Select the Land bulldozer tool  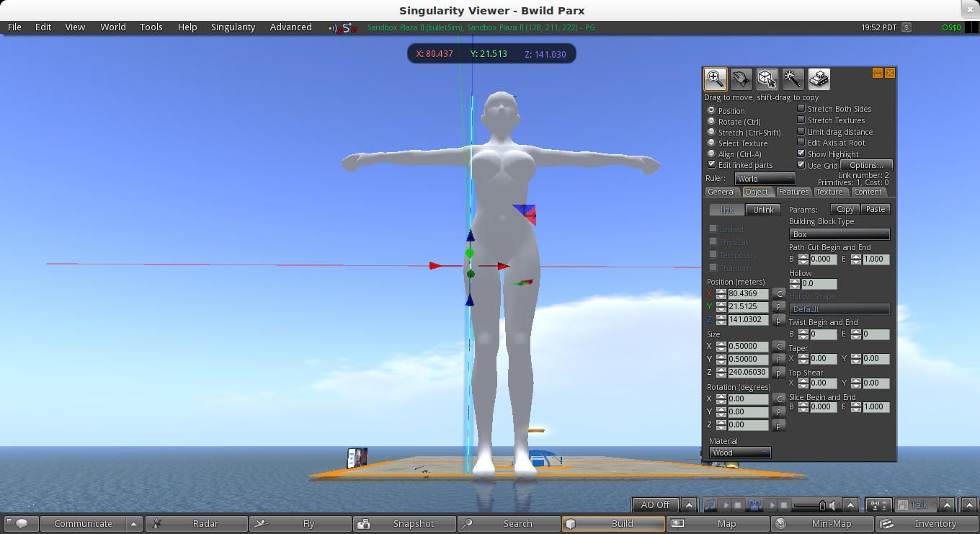pyautogui.click(x=819, y=79)
